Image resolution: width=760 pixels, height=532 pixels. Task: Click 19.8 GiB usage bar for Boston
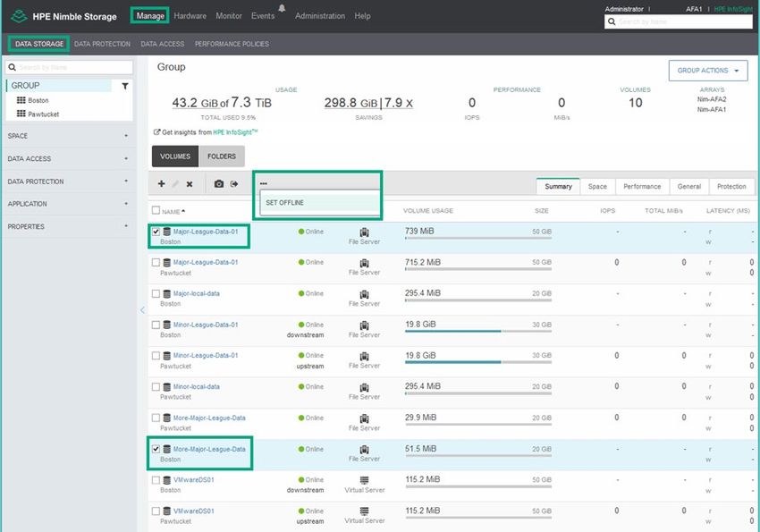point(478,331)
